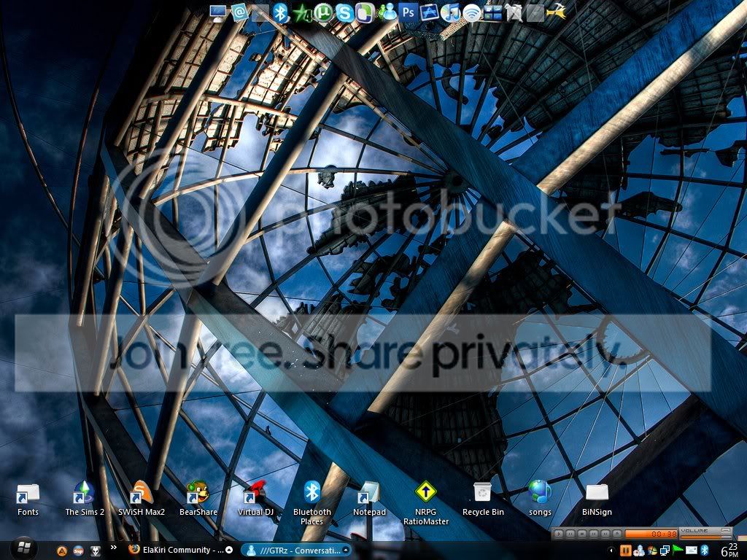Screen dimensions: 747x560
Task: Click the envelope card tray icon
Action: [692, 551]
